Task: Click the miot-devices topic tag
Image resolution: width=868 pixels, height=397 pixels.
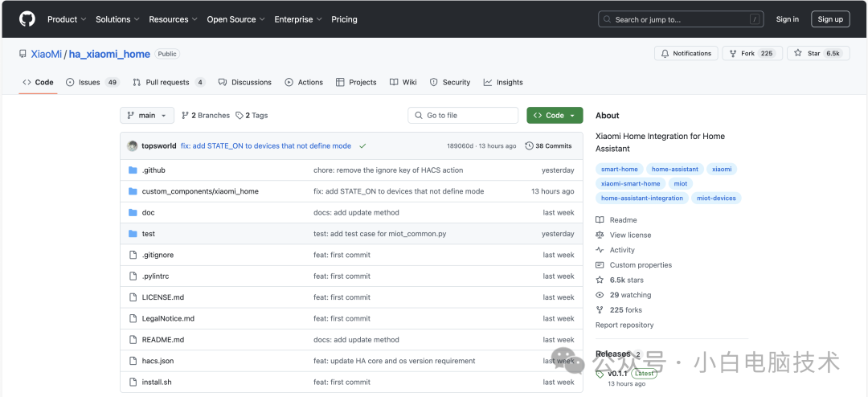Action: (x=716, y=198)
